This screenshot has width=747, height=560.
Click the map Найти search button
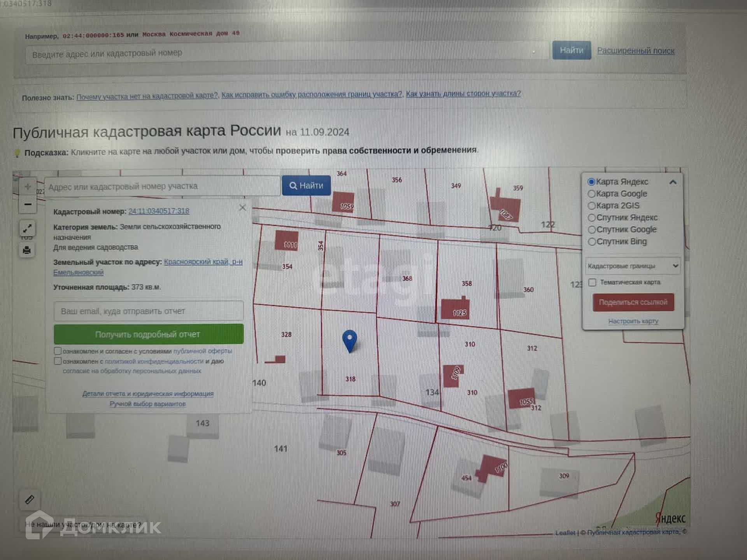[306, 185]
